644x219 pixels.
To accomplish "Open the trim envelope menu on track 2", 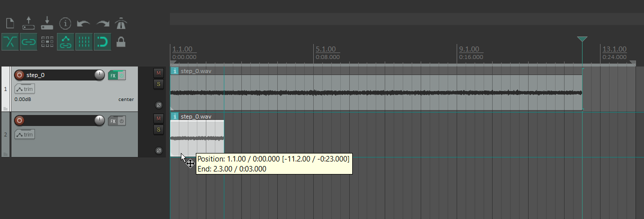I will click(x=25, y=134).
